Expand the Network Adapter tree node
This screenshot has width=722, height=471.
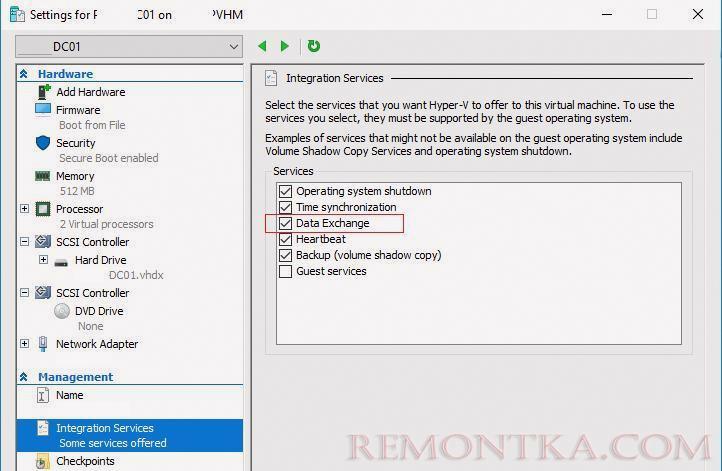click(24, 344)
